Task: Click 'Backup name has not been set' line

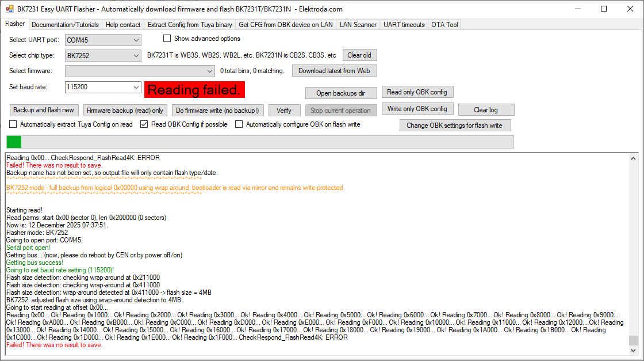Action: pos(112,173)
